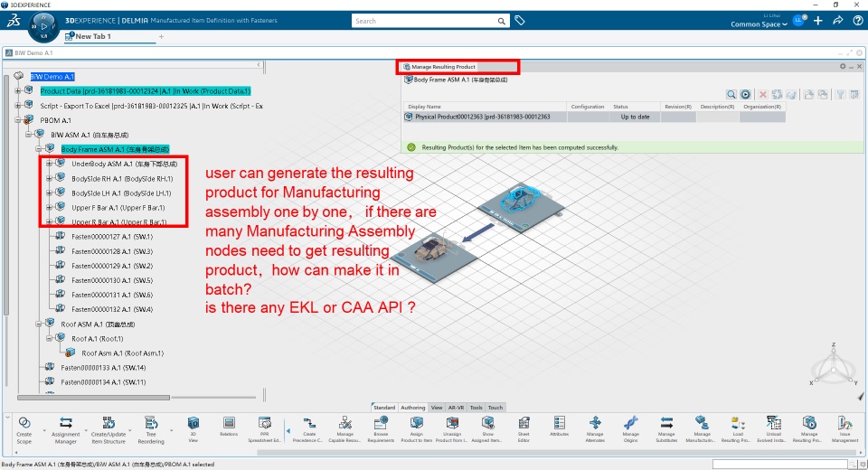Click the tree horizontal scrollbar
This screenshot has width=868, height=470.
point(93,398)
